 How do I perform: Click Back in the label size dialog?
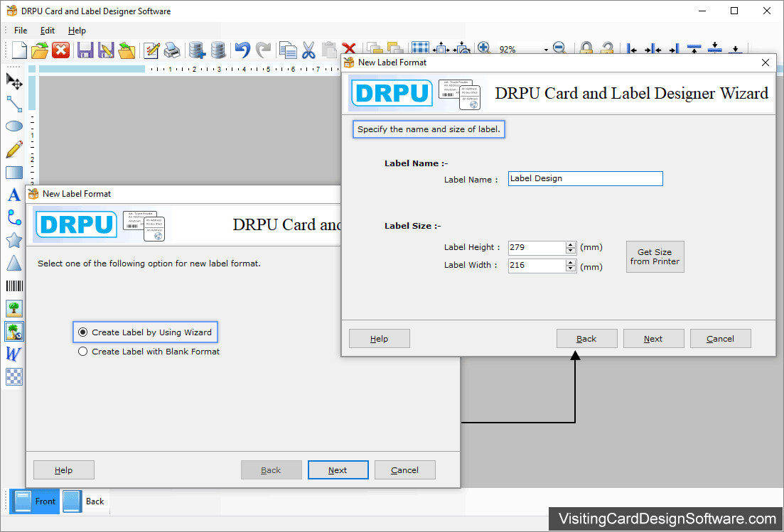point(586,339)
